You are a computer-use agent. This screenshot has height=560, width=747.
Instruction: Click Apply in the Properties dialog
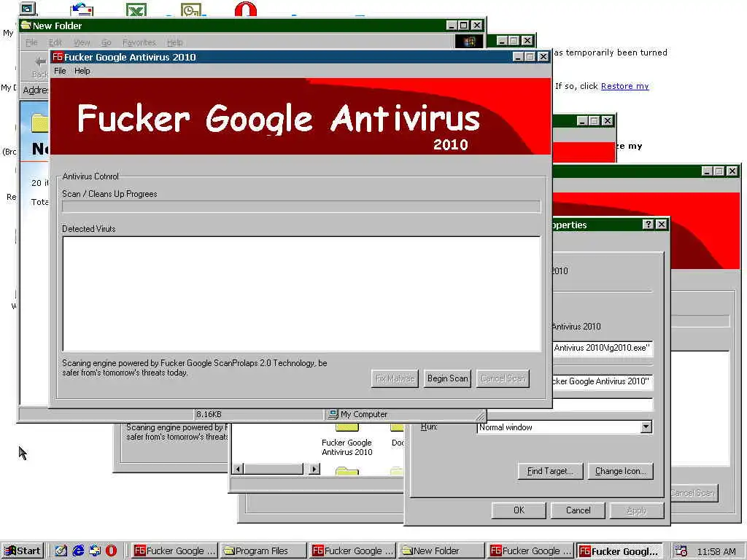tap(636, 510)
